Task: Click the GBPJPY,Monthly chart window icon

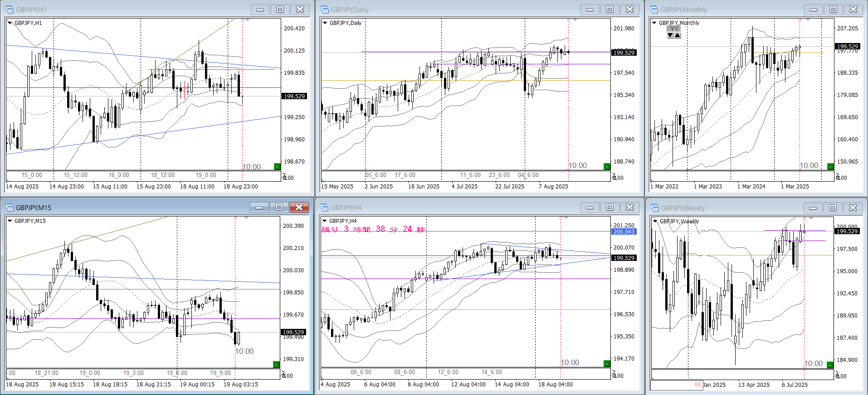Action: click(x=654, y=10)
